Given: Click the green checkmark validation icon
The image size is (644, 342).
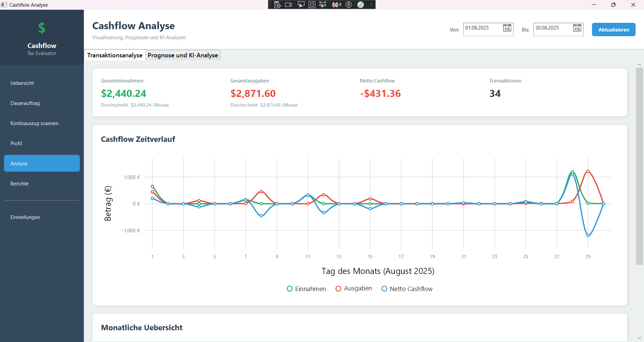Looking at the screenshot, I should (361, 5).
